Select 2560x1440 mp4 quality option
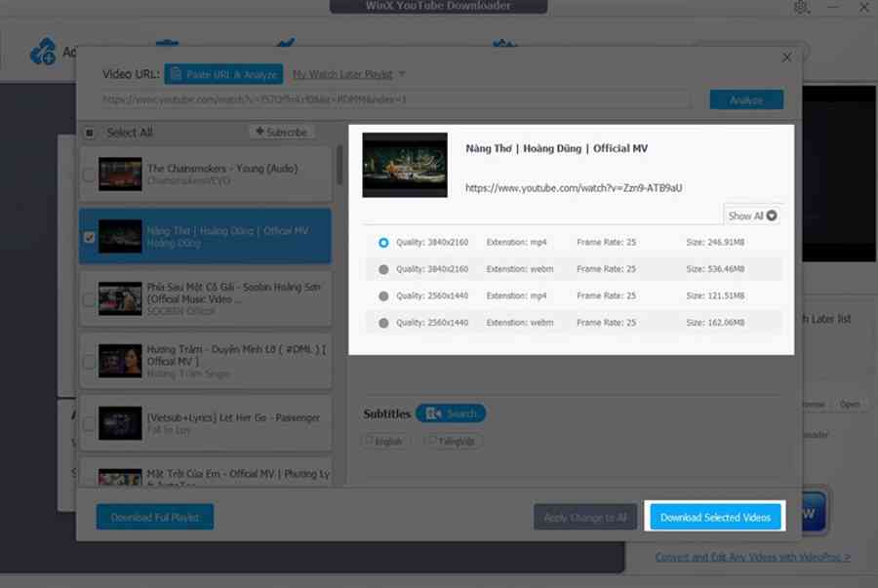The image size is (878, 588). pos(383,295)
